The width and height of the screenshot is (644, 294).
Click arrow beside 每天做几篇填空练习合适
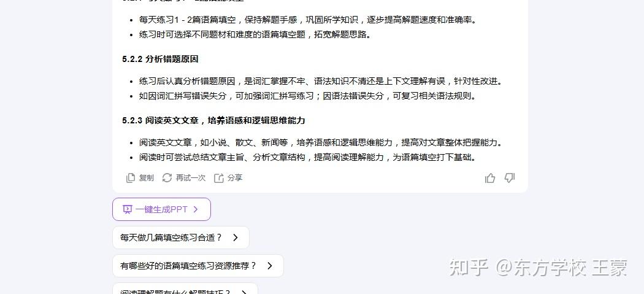click(236, 238)
